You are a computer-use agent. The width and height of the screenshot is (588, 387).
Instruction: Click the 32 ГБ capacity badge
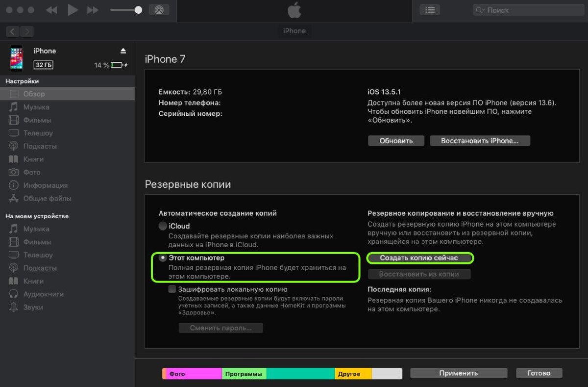coord(44,65)
